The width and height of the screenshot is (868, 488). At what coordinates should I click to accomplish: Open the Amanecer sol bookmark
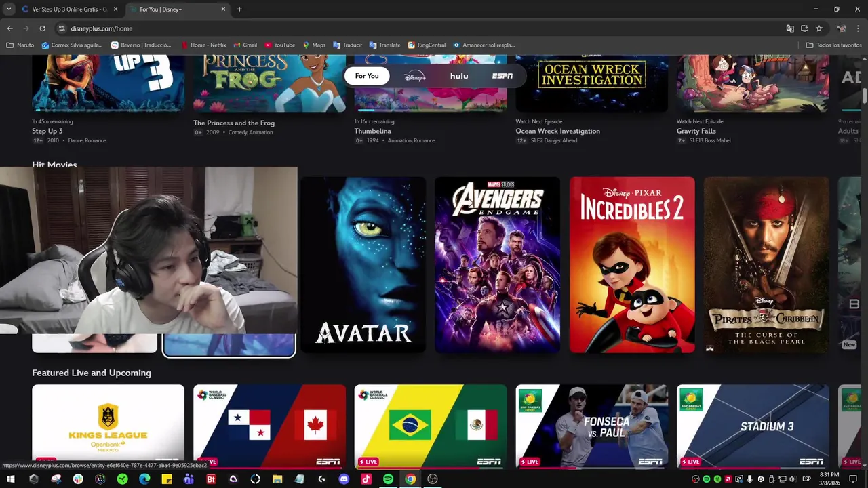click(x=484, y=45)
